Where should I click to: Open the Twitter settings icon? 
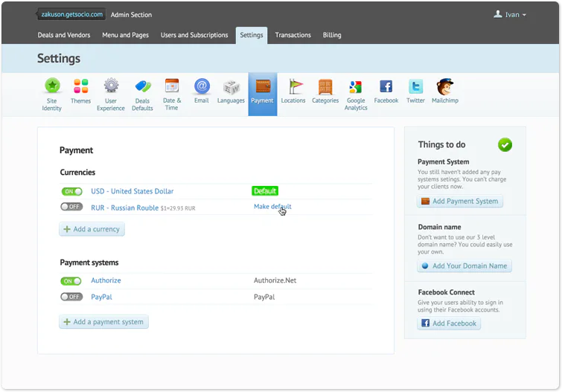(x=415, y=86)
